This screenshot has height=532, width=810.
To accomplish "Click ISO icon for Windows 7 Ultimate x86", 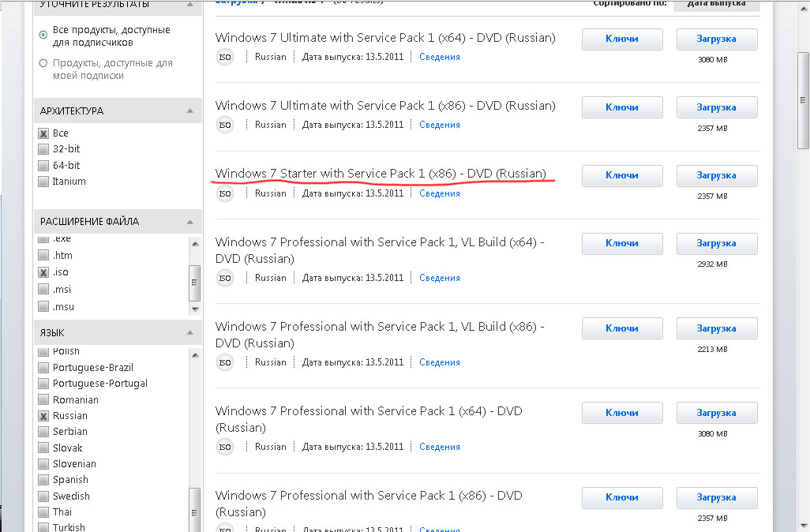I will [225, 125].
